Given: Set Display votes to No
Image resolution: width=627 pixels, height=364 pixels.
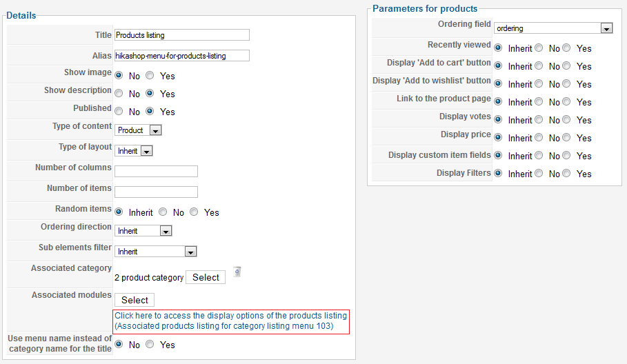Looking at the screenshot, I should tap(537, 120).
